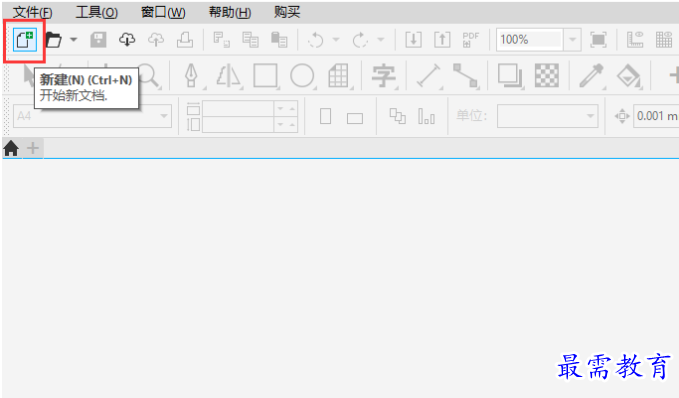Click the Copy icon
679x398 pixels.
250,40
